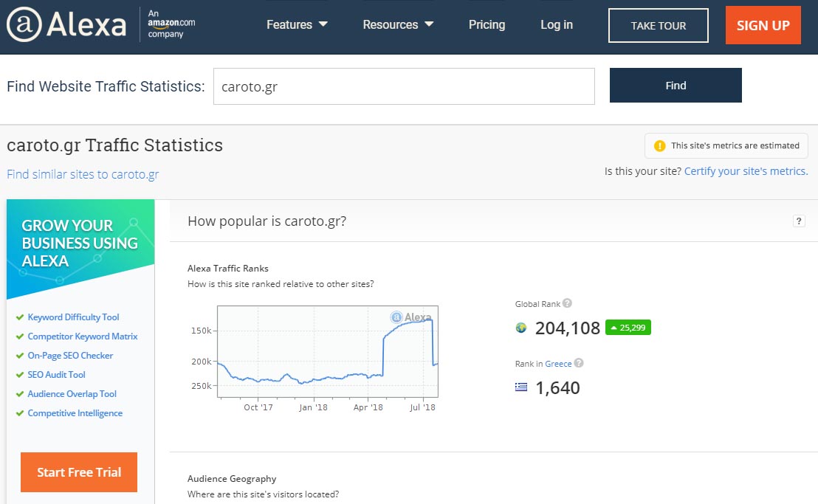Click the orange SIGN UP button

tap(763, 25)
